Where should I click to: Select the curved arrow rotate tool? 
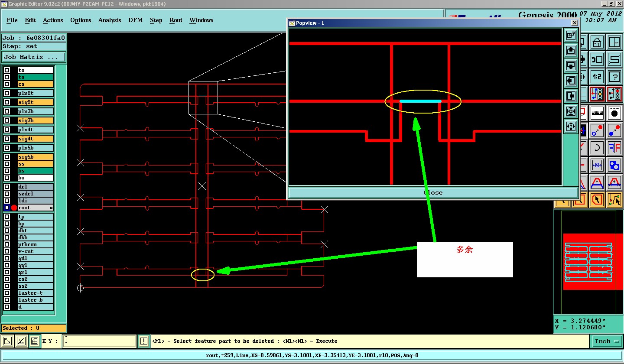tap(597, 147)
